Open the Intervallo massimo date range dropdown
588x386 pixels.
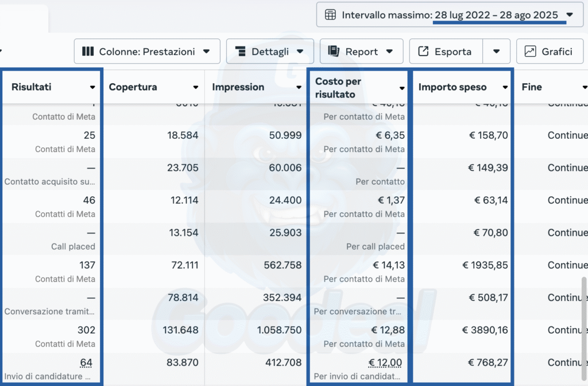tap(570, 15)
